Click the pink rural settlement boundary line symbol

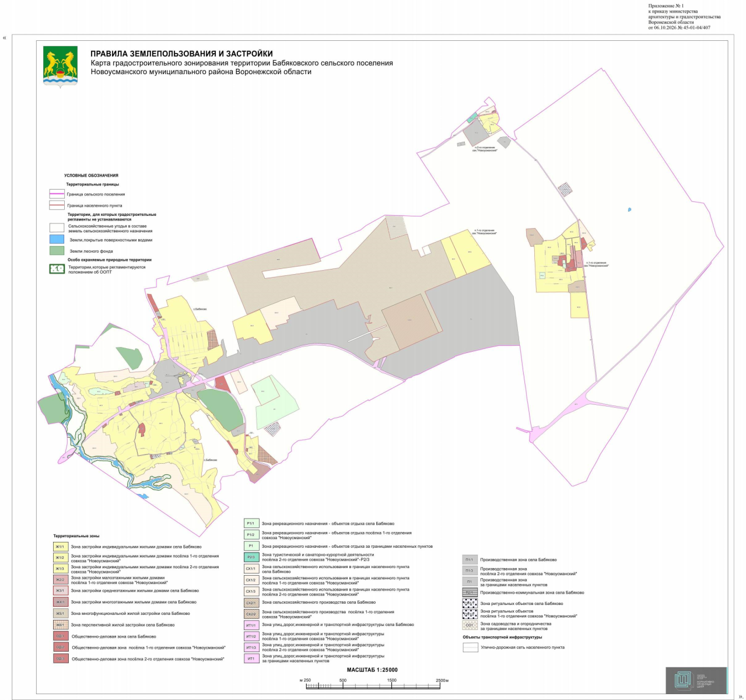click(57, 194)
